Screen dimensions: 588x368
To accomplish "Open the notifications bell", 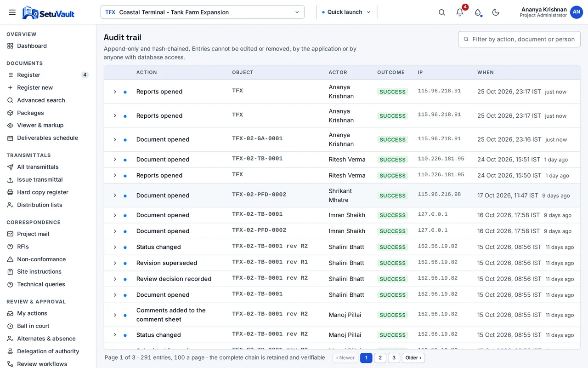I will (x=459, y=12).
